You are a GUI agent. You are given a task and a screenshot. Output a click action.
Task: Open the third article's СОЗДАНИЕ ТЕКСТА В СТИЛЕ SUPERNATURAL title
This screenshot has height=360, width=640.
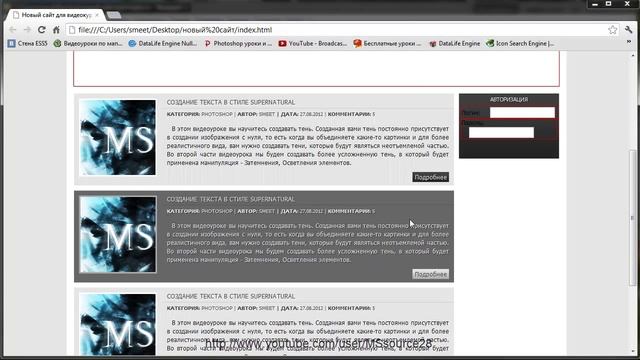pos(231,296)
